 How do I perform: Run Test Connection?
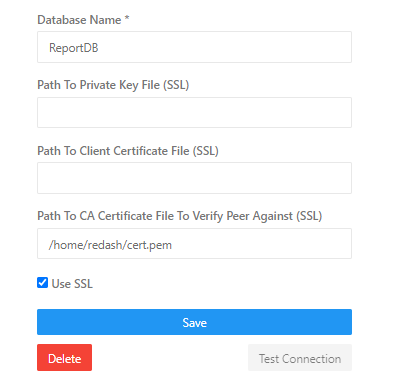click(x=300, y=358)
